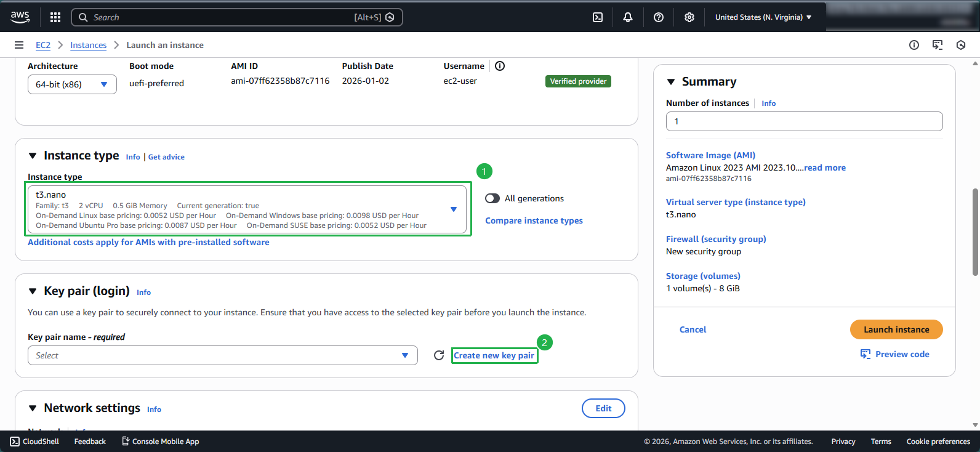Open the Architecture 64-bit (x86) dropdown

tap(72, 84)
